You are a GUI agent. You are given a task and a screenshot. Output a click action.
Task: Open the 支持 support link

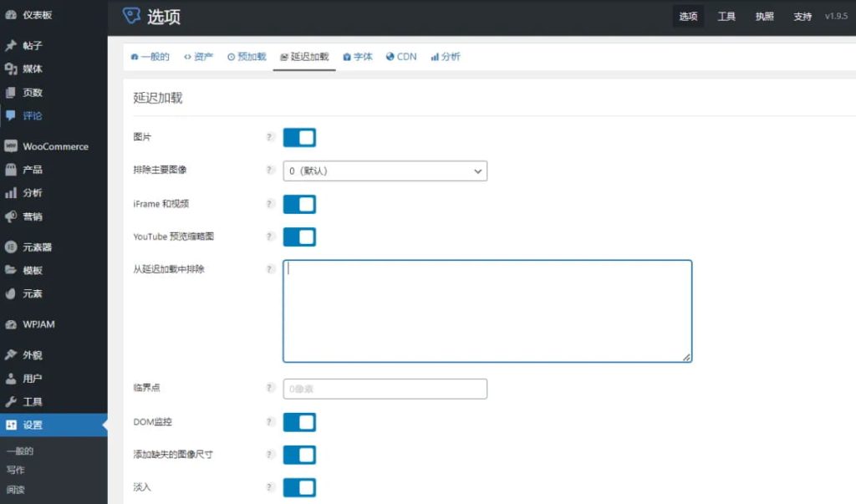pos(802,17)
